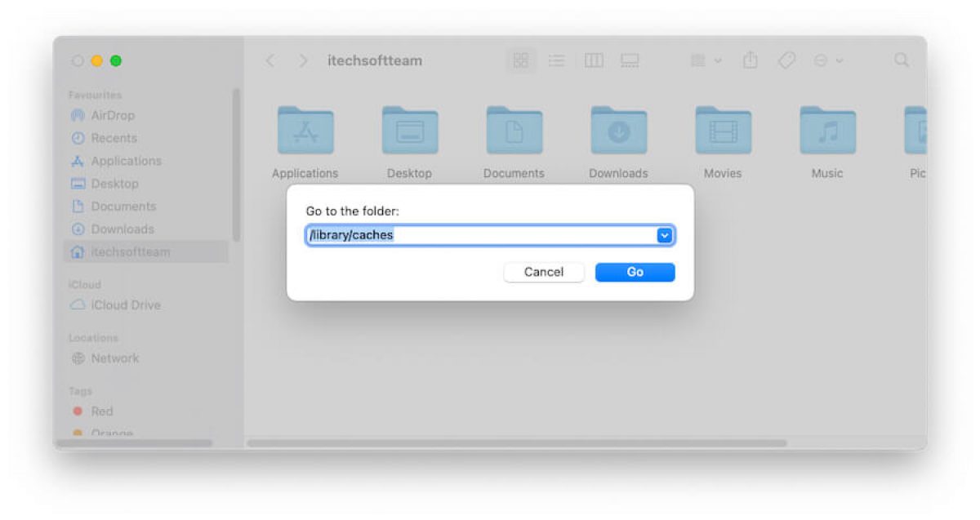The width and height of the screenshot is (980, 520).
Task: Switch to list view
Action: click(x=557, y=60)
